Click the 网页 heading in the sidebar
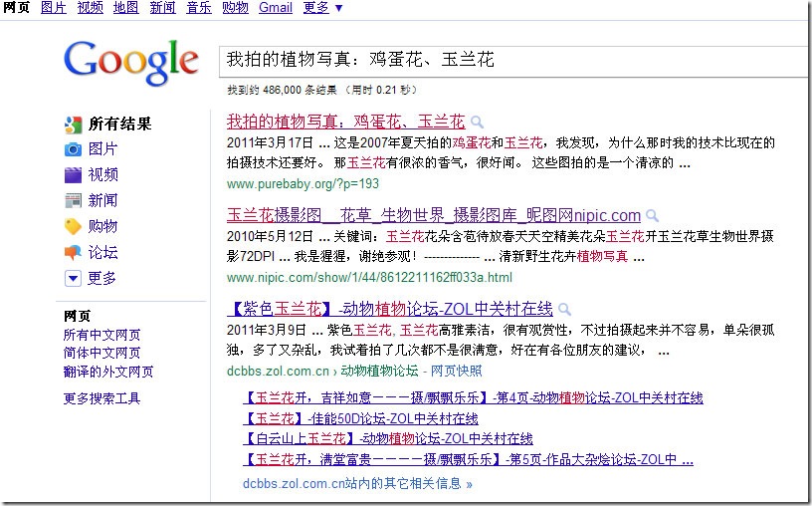 point(77,317)
